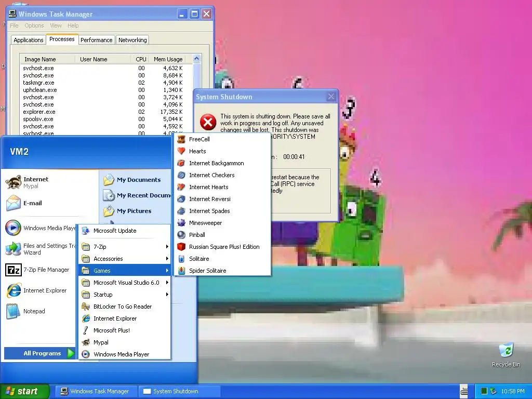The width and height of the screenshot is (532, 399).
Task: Open Mypal in the All Programs list
Action: tap(125, 342)
